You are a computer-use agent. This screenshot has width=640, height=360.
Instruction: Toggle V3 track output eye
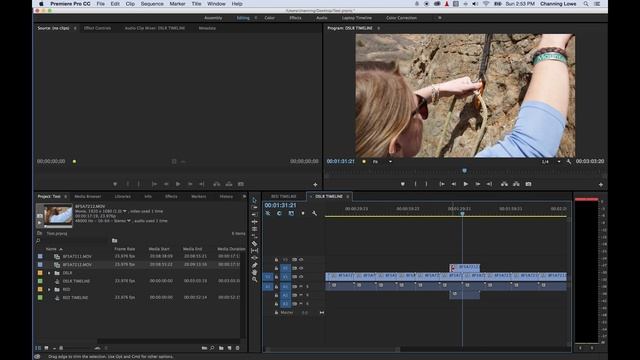[x=301, y=260]
